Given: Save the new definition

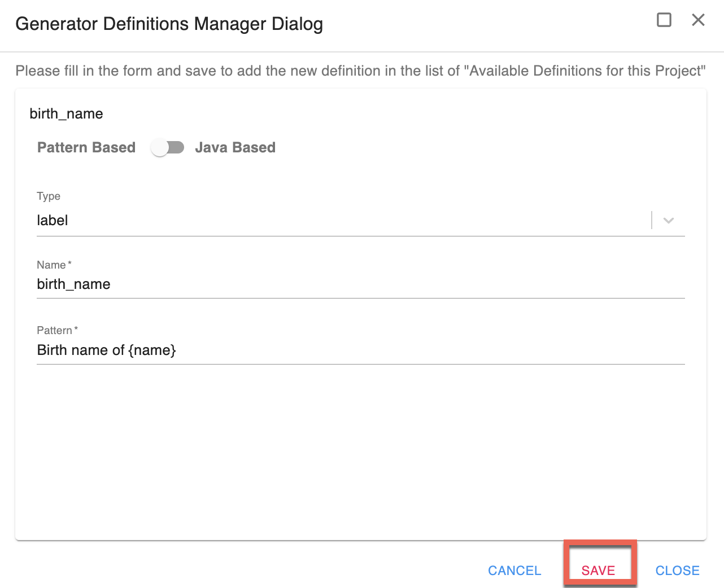Looking at the screenshot, I should [x=598, y=571].
